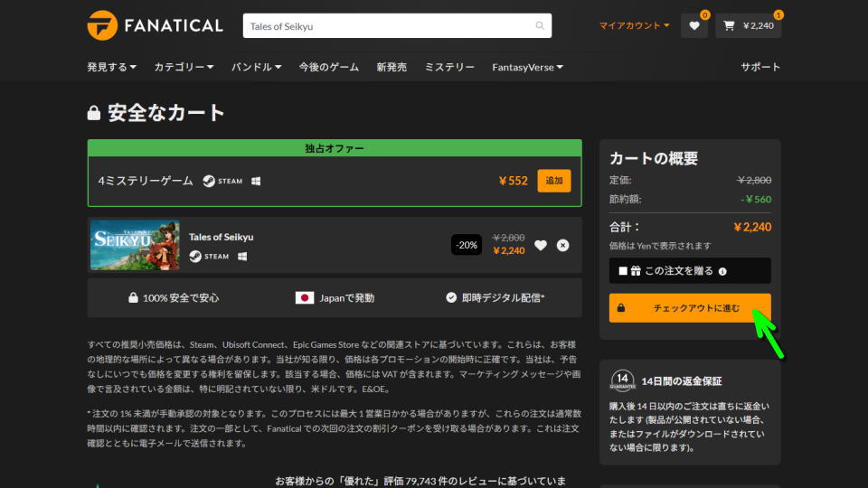Click Windows icon in mystery games offer

pos(256,181)
